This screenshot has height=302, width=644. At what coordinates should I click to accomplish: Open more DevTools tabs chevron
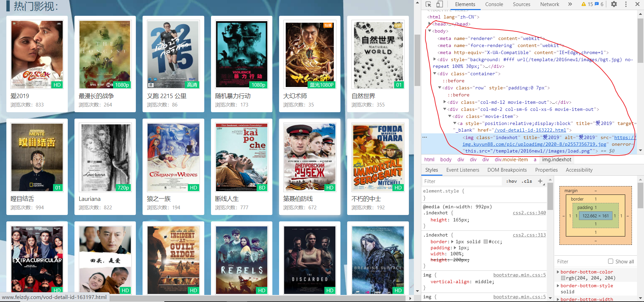click(570, 4)
